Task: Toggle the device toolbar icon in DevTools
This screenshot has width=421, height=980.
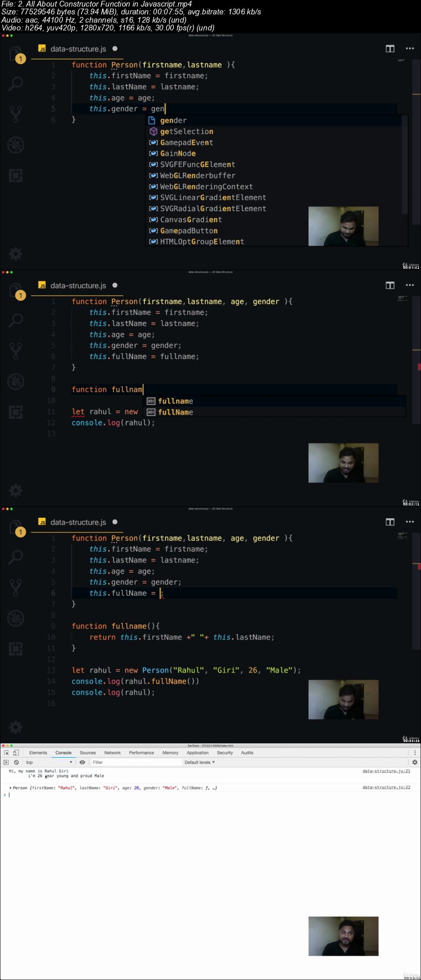Action: [x=16, y=753]
